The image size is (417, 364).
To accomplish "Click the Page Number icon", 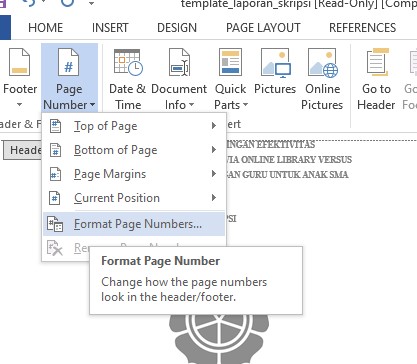I will tap(69, 62).
